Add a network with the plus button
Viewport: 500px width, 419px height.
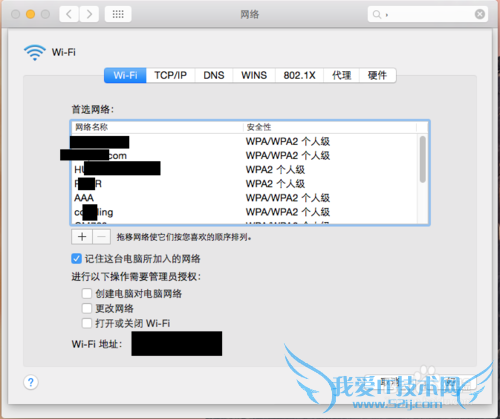click(82, 237)
